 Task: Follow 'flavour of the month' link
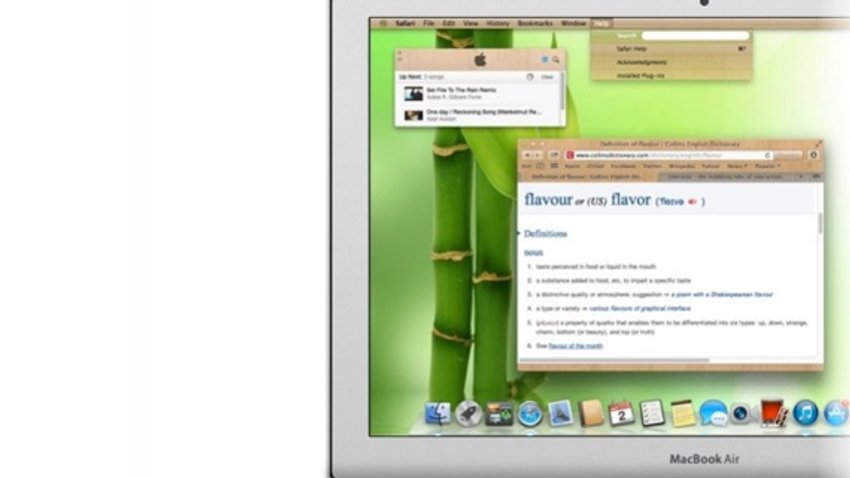pos(576,346)
